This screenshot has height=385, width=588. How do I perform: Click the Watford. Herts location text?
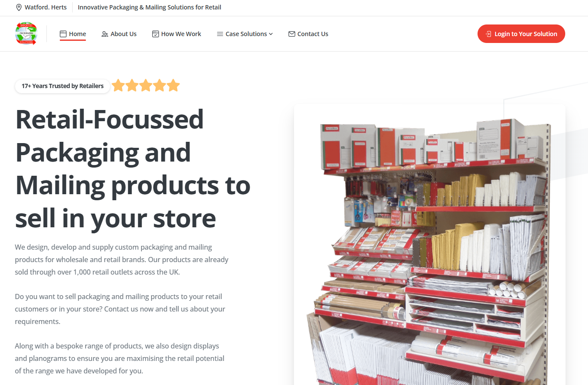pyautogui.click(x=46, y=7)
